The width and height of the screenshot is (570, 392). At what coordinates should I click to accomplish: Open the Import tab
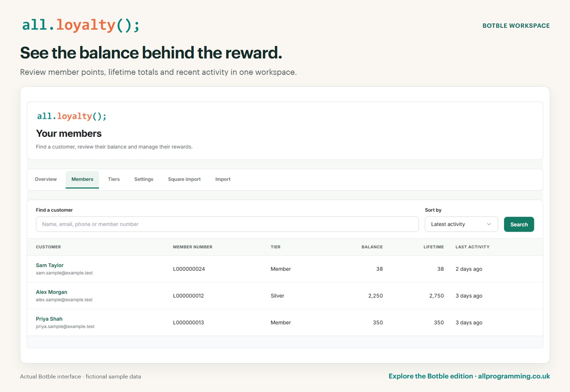point(223,179)
